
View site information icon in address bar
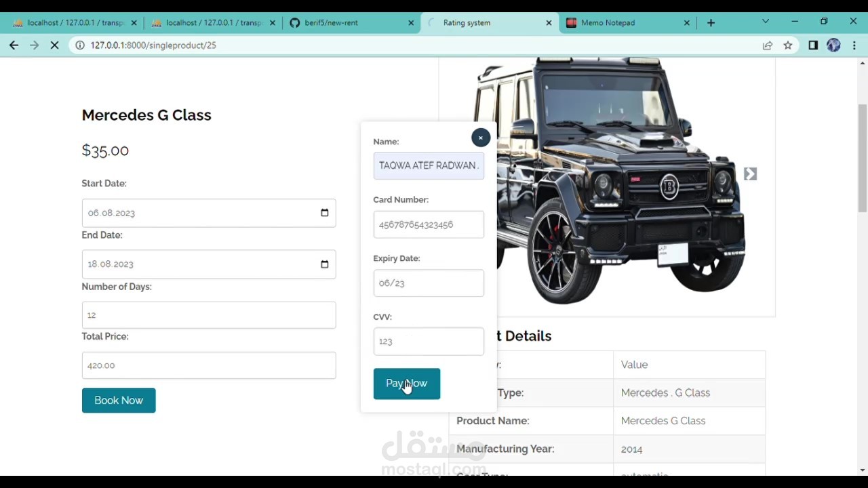tap(80, 45)
